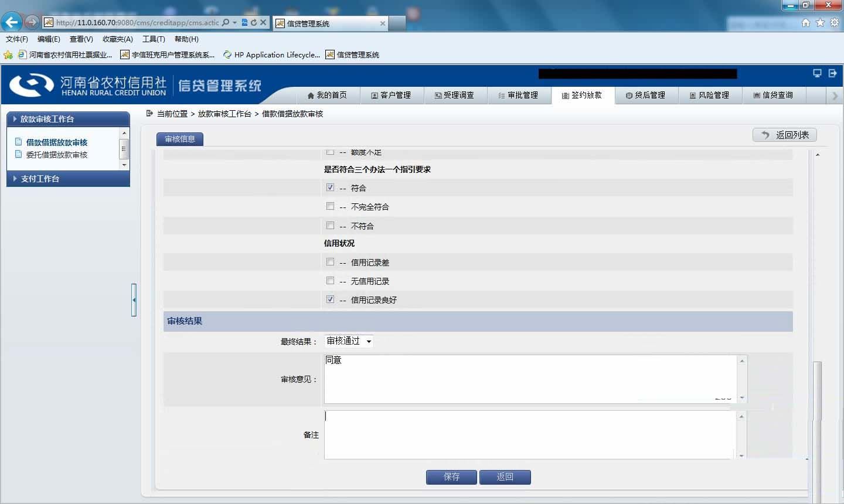Switch to 贷后管理 tab
844x504 pixels.
tap(645, 95)
